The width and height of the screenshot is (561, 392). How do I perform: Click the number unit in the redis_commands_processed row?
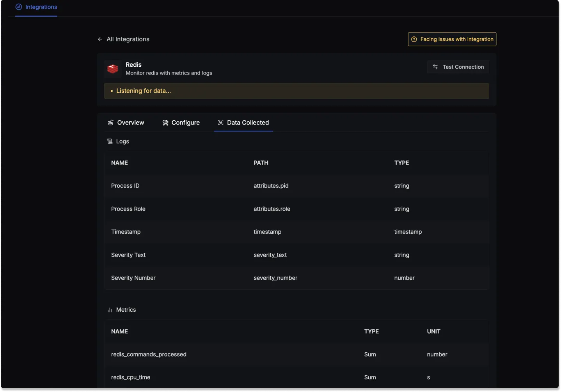point(437,355)
